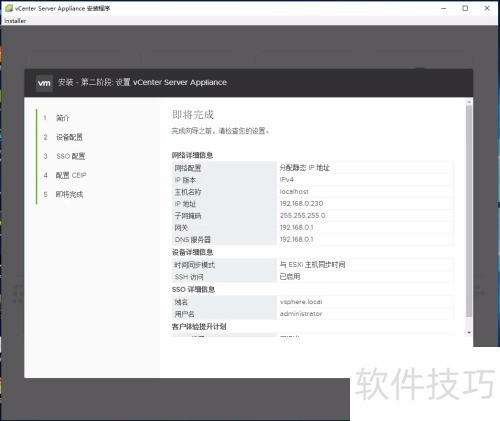
Task: Click the scrollbar up arrow
Action: coord(469,102)
